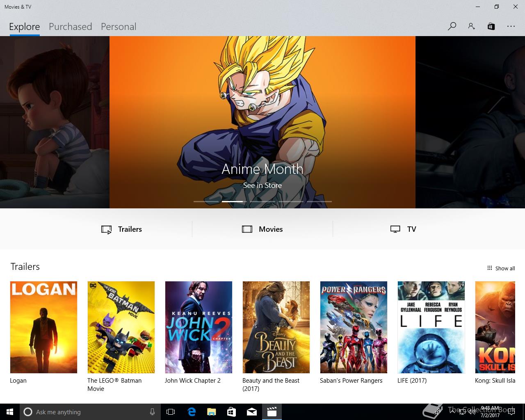Open the Kong: Skull Island poster
525x420 pixels.
[495, 327]
